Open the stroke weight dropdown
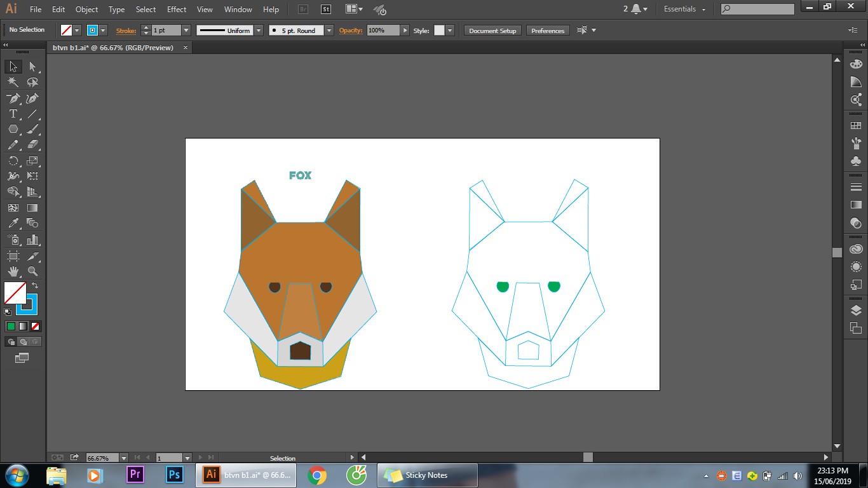 (x=186, y=30)
